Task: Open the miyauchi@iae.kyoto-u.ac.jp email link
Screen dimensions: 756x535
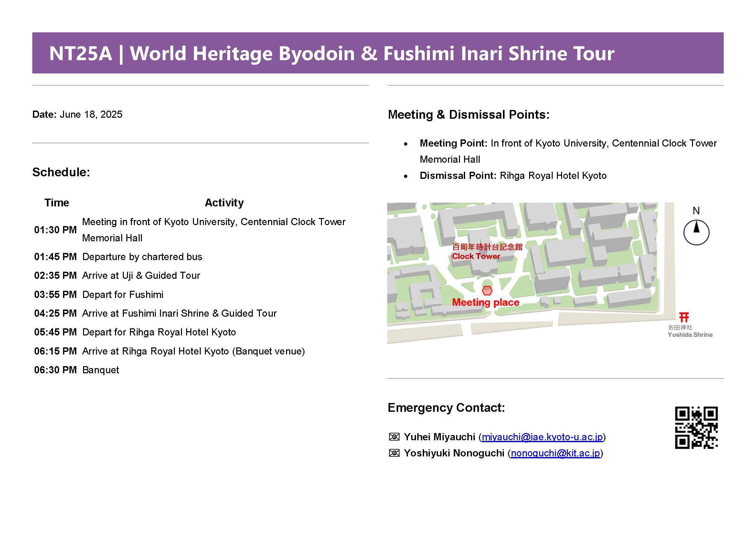Action: (x=542, y=437)
